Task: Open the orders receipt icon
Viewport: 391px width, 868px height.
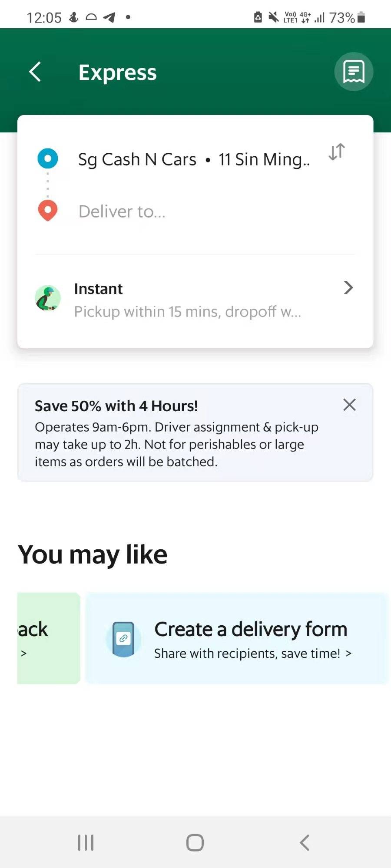Action: (x=353, y=72)
